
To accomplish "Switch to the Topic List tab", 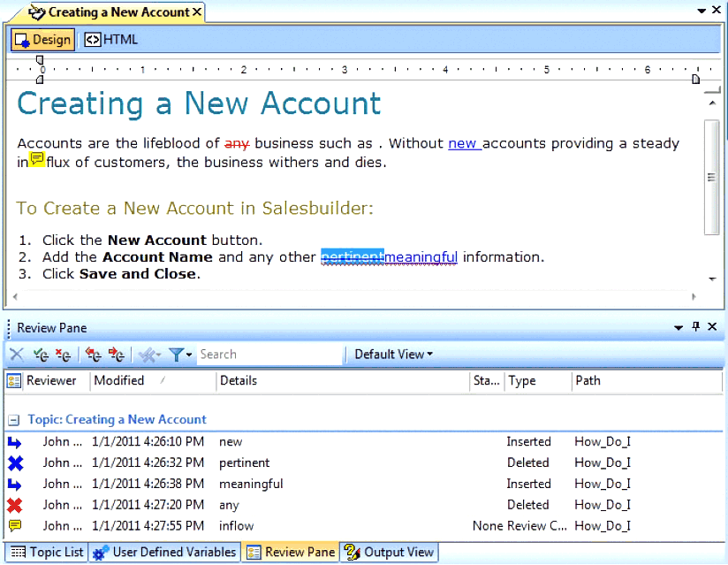I will 48,552.
